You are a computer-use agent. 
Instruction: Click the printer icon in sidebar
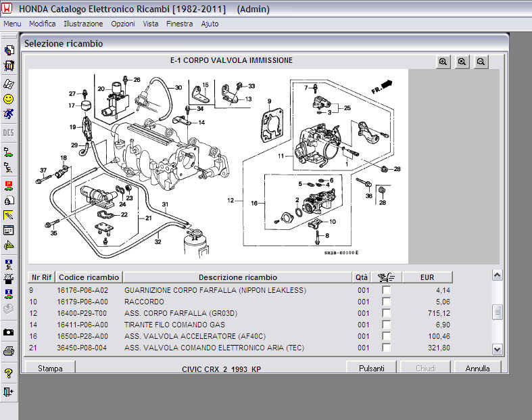coord(9,351)
